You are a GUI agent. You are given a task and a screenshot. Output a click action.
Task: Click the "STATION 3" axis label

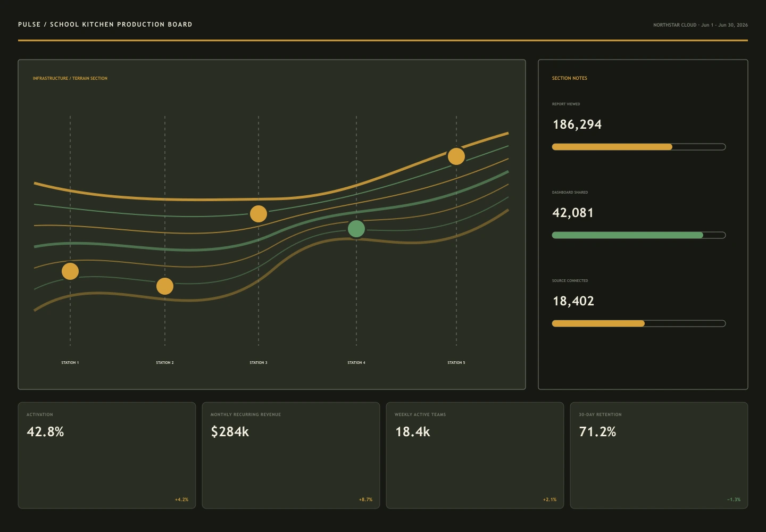tap(259, 363)
